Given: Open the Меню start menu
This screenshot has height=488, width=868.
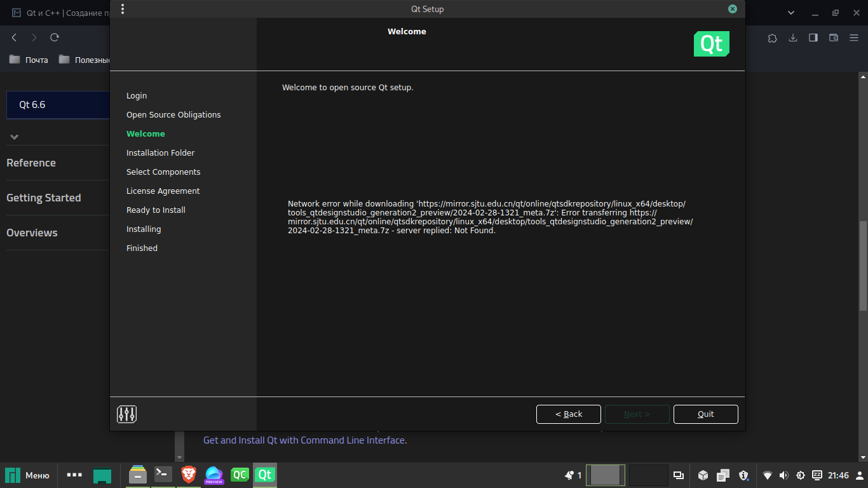Looking at the screenshot, I should tap(28, 475).
